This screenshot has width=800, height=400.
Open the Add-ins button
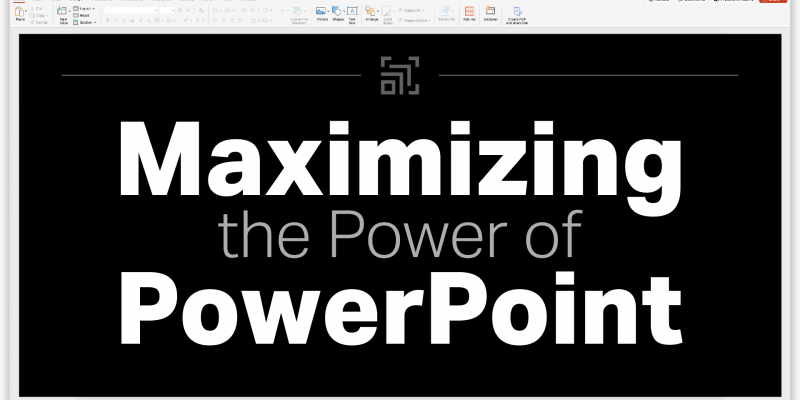468,13
